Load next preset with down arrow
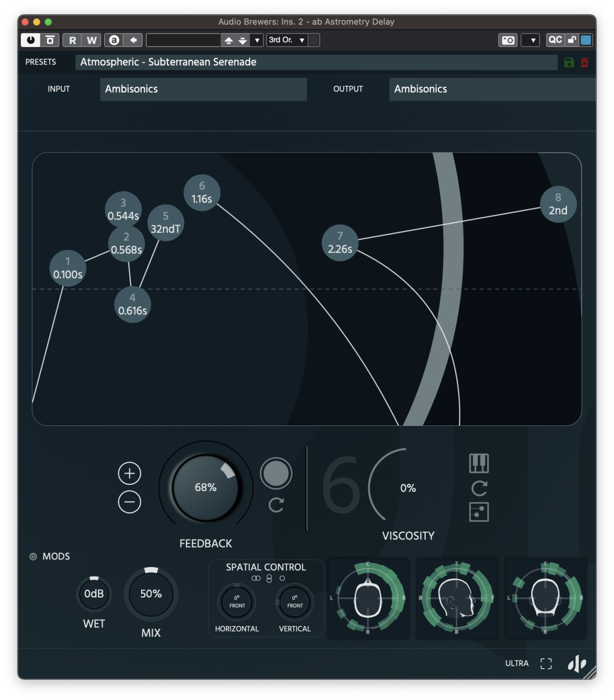 point(243,40)
